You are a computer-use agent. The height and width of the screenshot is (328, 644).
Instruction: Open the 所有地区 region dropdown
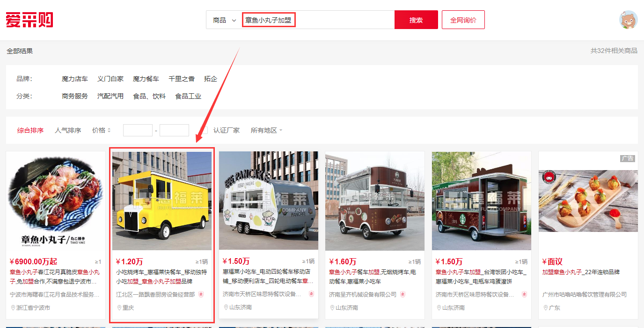pos(266,130)
